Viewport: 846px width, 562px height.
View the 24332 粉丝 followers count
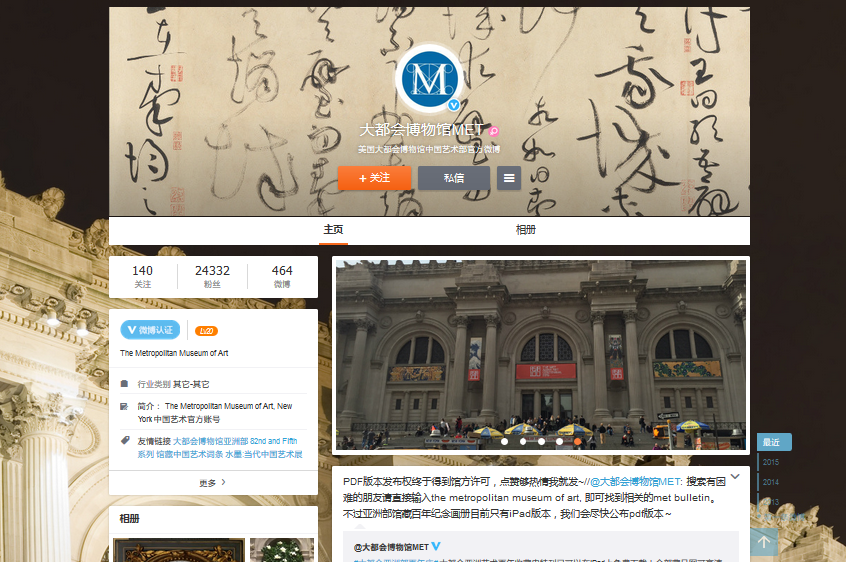(212, 277)
